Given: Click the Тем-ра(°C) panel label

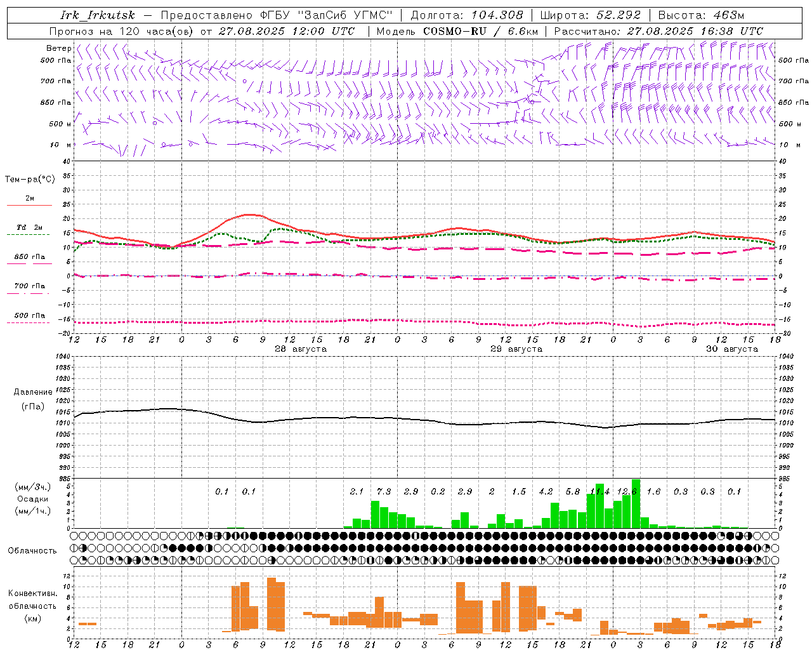Looking at the screenshot, I should tap(30, 180).
